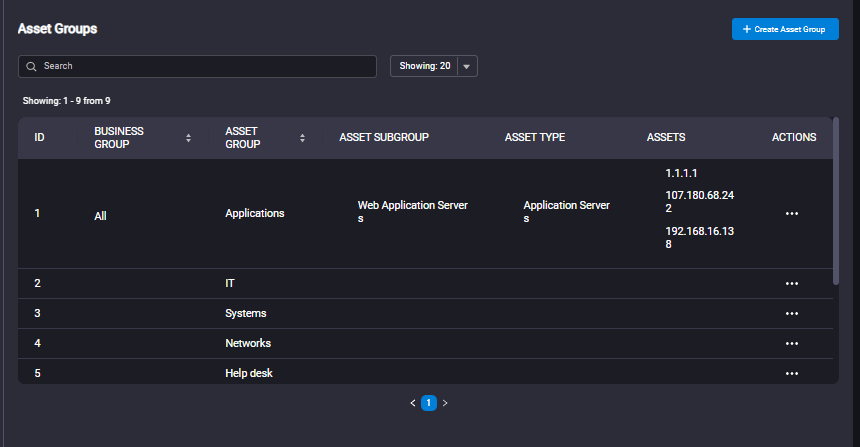Click Create Asset Group button

[x=785, y=29]
